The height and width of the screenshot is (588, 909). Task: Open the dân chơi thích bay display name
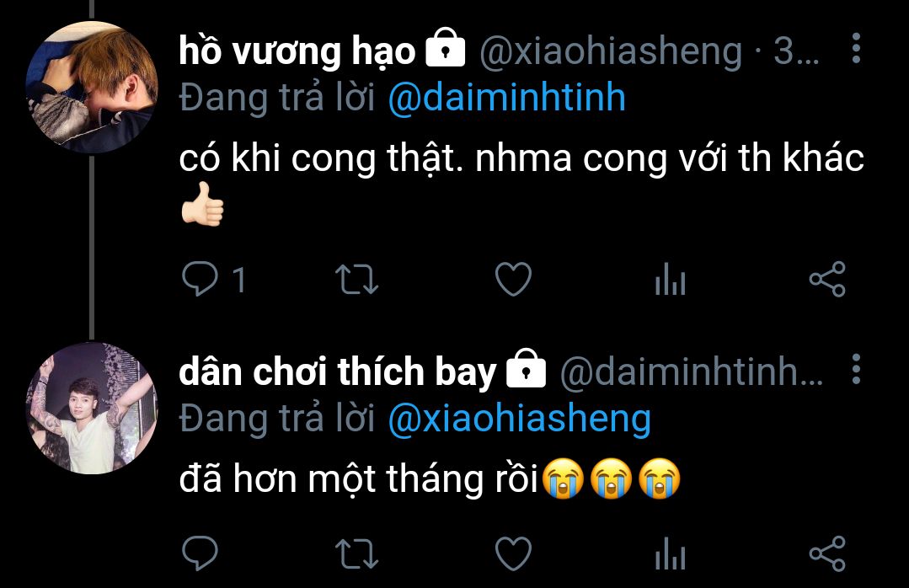pyautogui.click(x=337, y=372)
